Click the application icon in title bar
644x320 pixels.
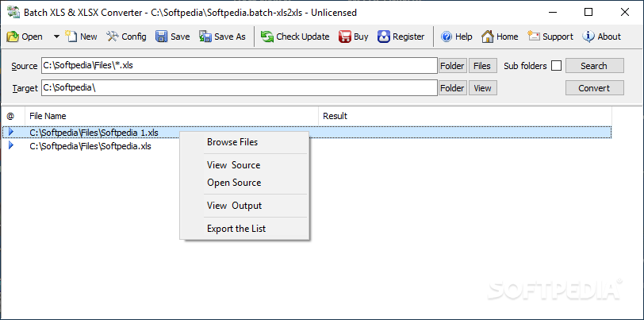point(13,13)
